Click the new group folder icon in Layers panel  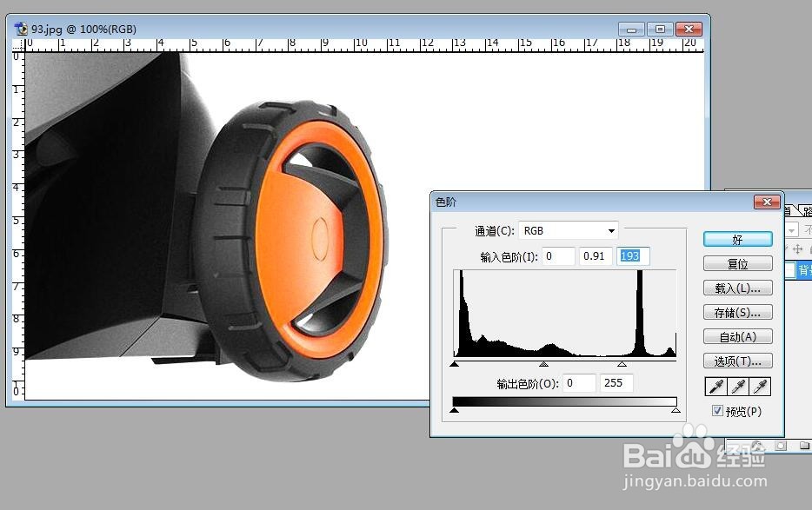[804, 446]
